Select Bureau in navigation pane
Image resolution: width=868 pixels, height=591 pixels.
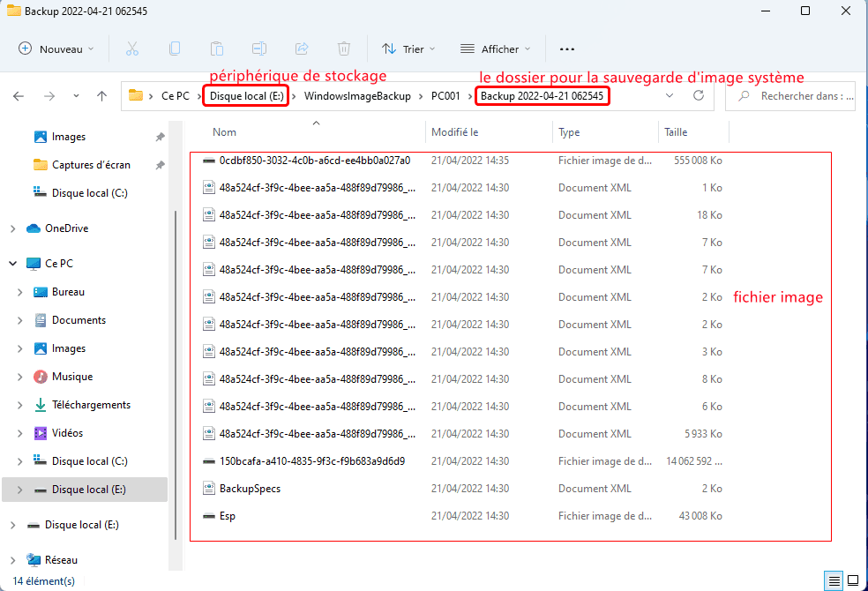[68, 292]
